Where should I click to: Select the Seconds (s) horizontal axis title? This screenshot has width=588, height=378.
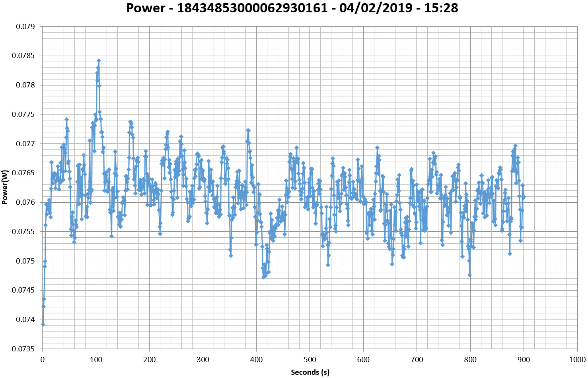pyautogui.click(x=310, y=372)
